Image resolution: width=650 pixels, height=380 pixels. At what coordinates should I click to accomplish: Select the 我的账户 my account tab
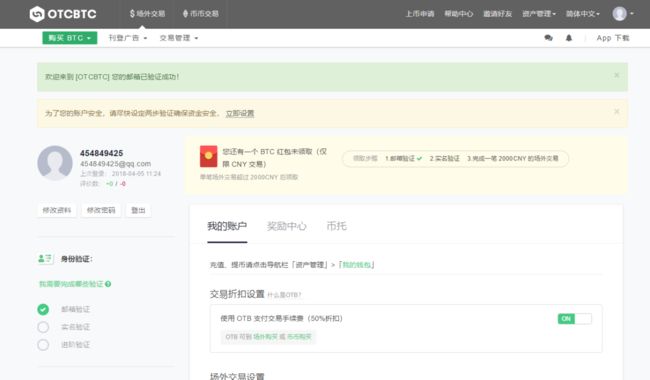pos(227,226)
